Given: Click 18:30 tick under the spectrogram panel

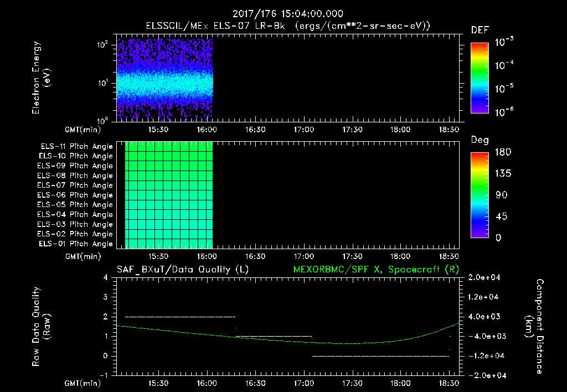Looking at the screenshot, I should point(449,130).
